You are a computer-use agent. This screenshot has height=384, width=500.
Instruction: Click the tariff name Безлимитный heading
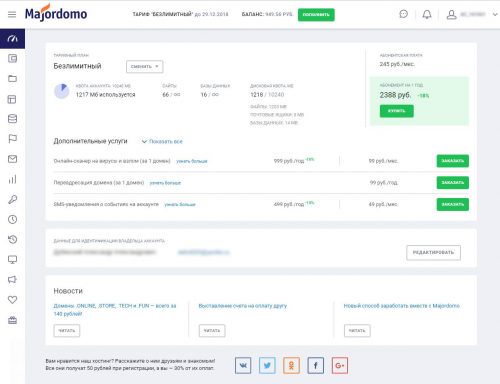click(77, 66)
